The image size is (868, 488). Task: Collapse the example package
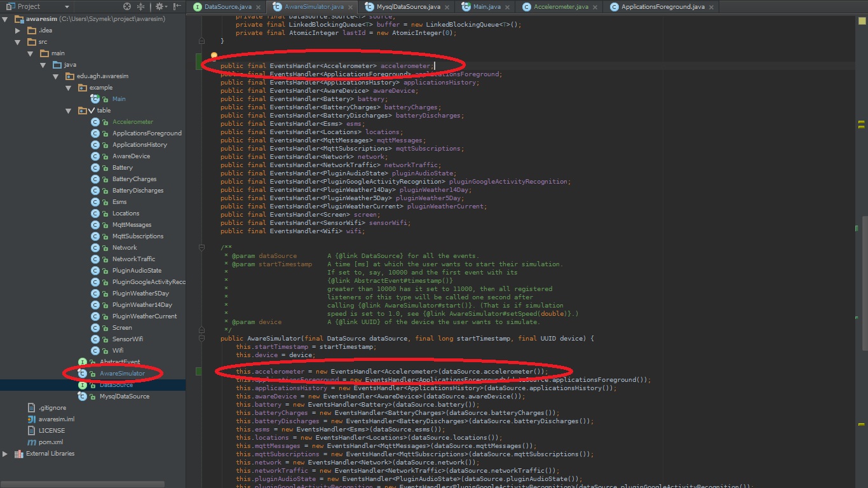[69, 88]
